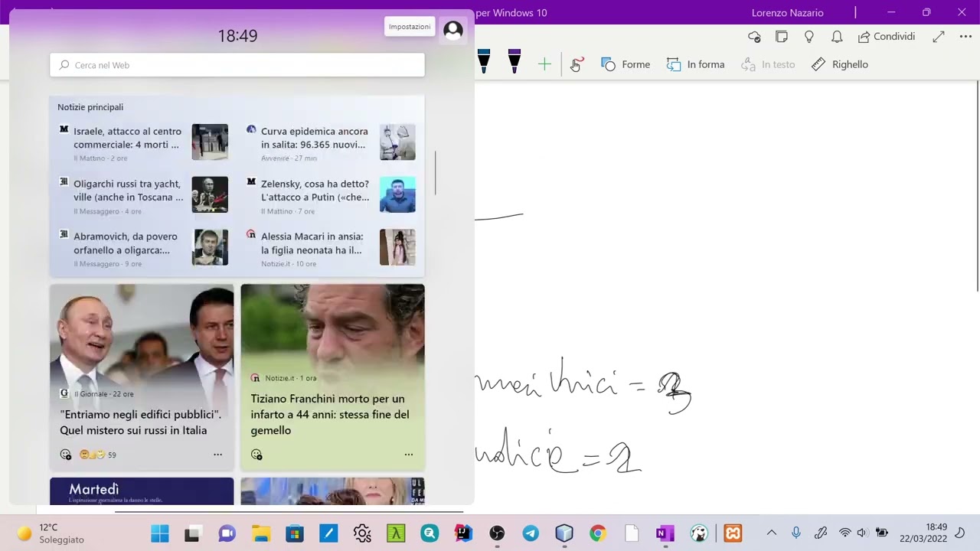Viewport: 980px width, 551px height.
Task: Open the Israele attacco al centro commerciale headline
Action: (x=128, y=138)
